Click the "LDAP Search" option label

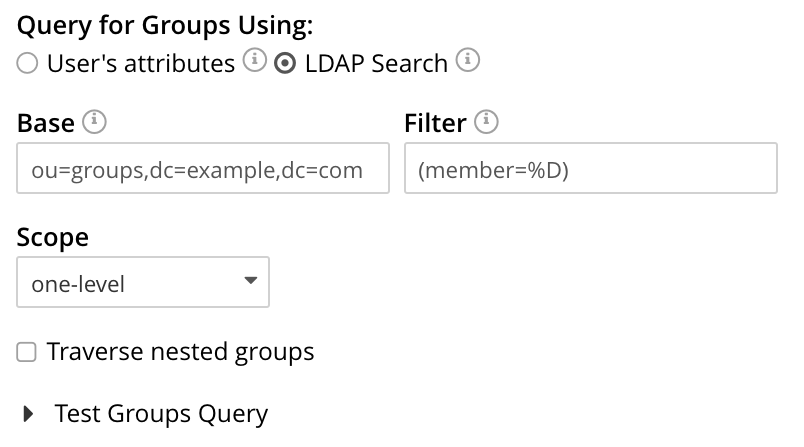click(x=374, y=64)
